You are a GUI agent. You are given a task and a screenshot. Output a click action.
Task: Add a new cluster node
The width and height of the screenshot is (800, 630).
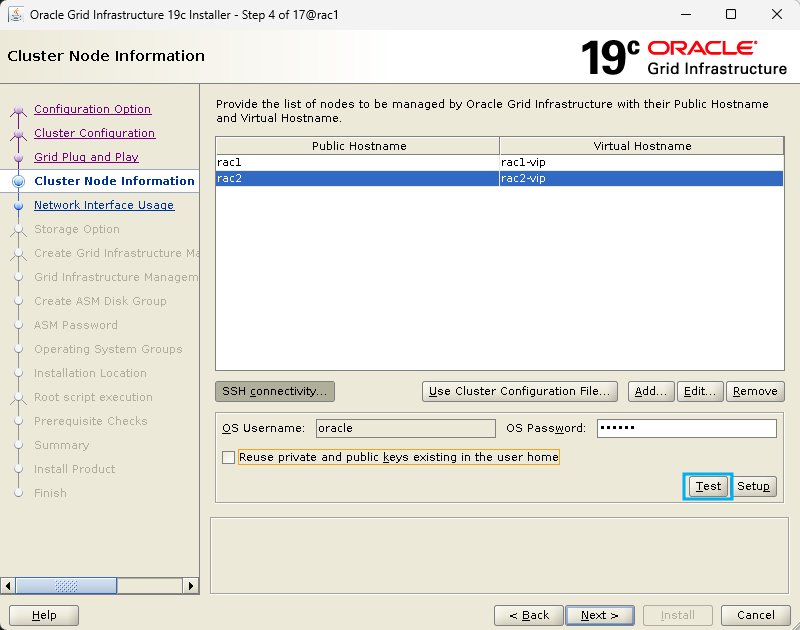651,391
